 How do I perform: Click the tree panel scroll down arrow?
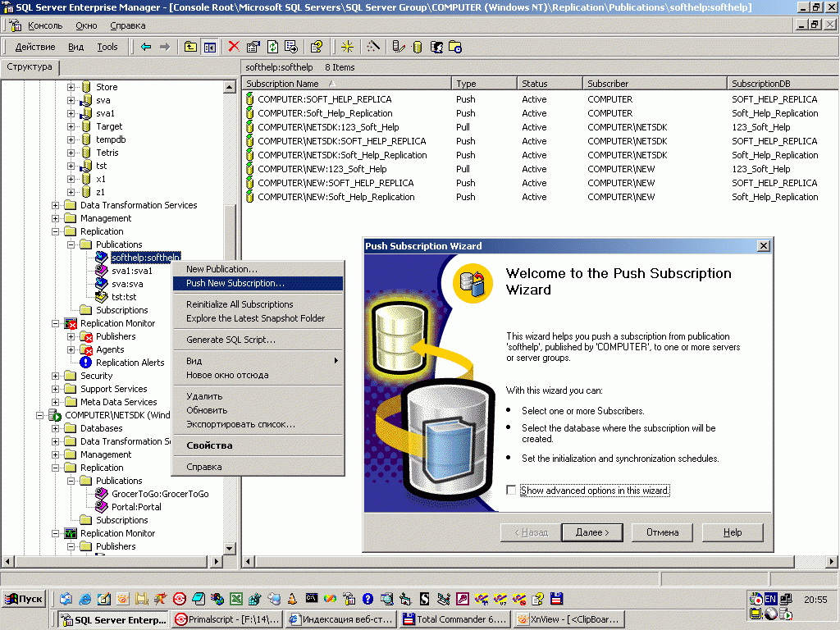(x=230, y=549)
